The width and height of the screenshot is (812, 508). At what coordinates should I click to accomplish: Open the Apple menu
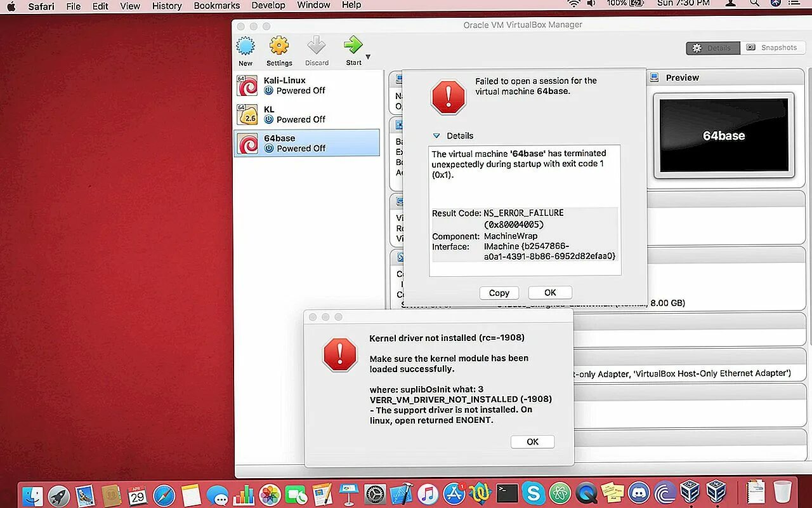tap(11, 6)
